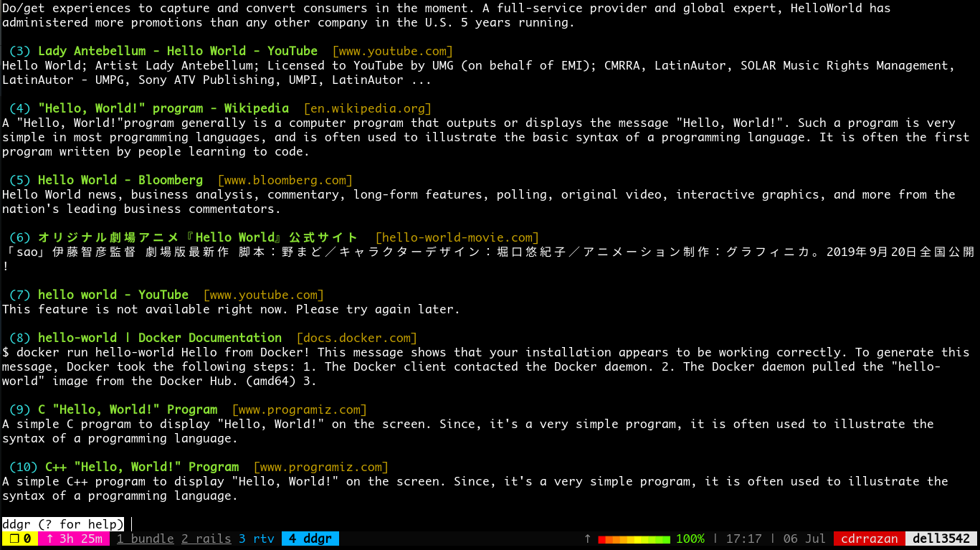This screenshot has height=550, width=980.
Task: Select the active 4 ddgr window tab
Action: pos(310,539)
